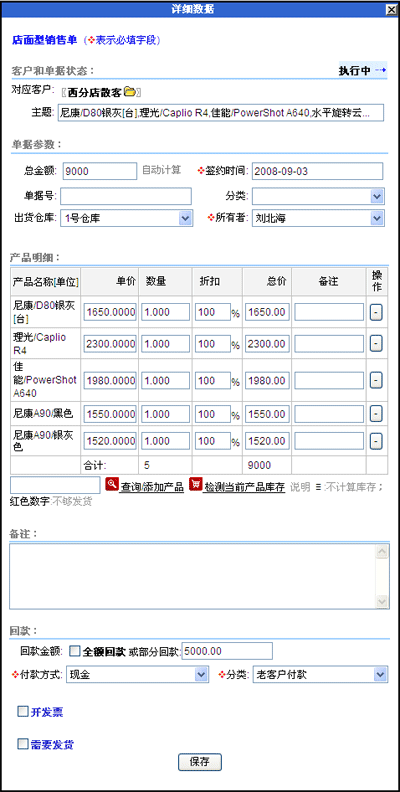The width and height of the screenshot is (400, 792).
Task: Click the 查询/添加产品 link
Action: (152, 487)
